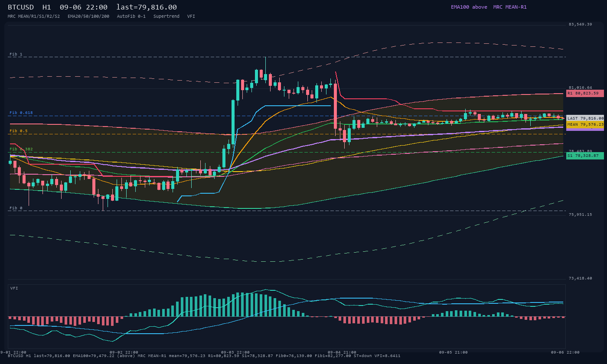The height and width of the screenshot is (364, 607).
Task: Click the VFI panel title
Action: 14,288
